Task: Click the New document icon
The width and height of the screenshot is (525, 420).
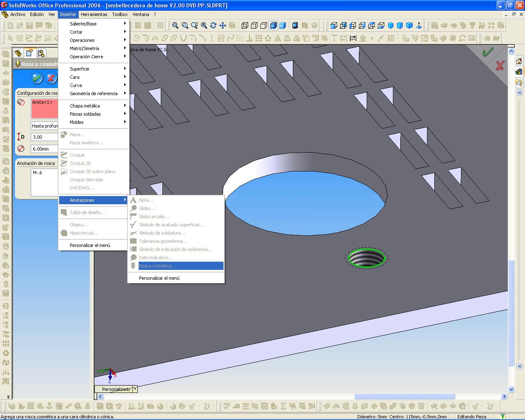Action: pos(11,25)
